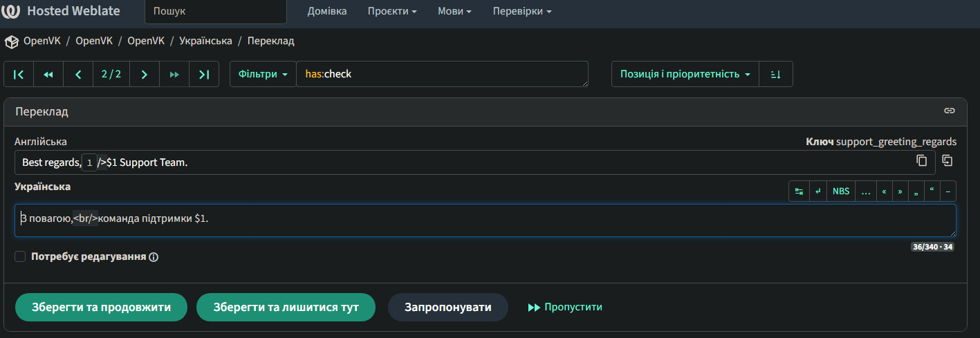Insert the closing guillemet »
Image resolution: width=980 pixels, height=338 pixels.
[x=900, y=191]
